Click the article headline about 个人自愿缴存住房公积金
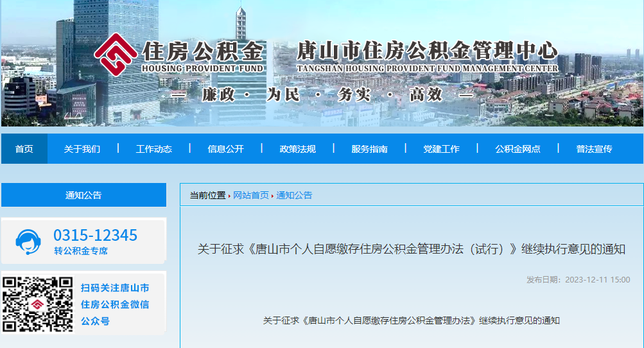The height and width of the screenshot is (348, 644). [411, 249]
